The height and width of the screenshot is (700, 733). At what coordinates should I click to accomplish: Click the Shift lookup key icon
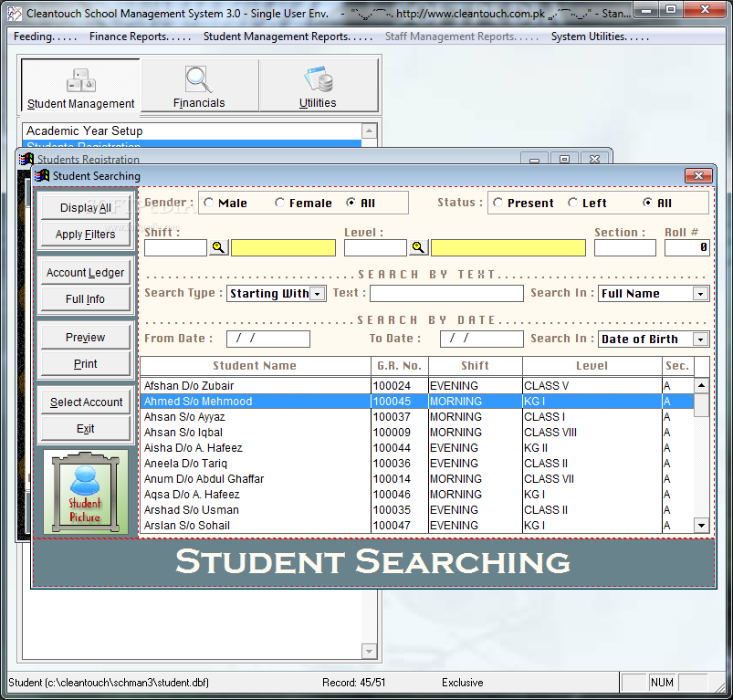tap(218, 247)
